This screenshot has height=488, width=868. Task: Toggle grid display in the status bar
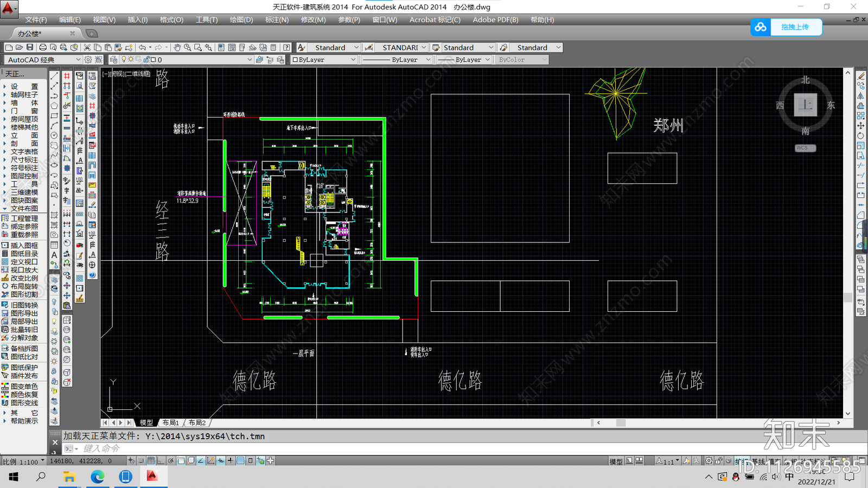[151, 461]
